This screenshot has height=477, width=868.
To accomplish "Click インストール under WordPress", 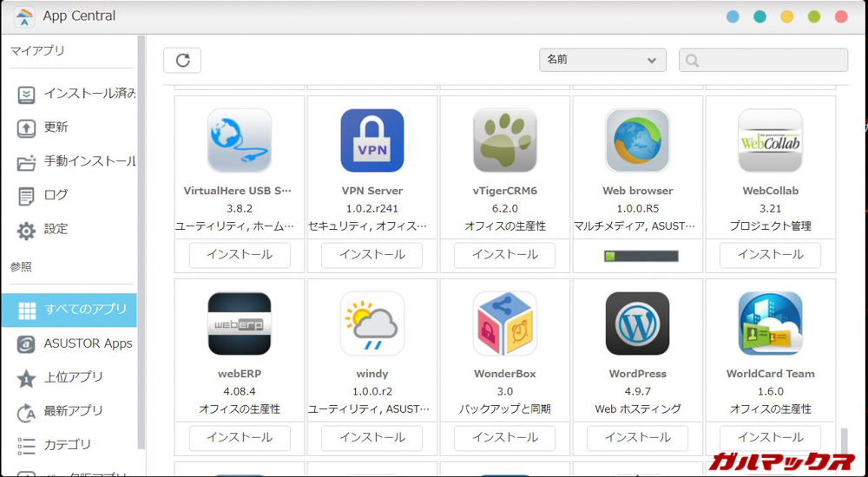I will (637, 438).
